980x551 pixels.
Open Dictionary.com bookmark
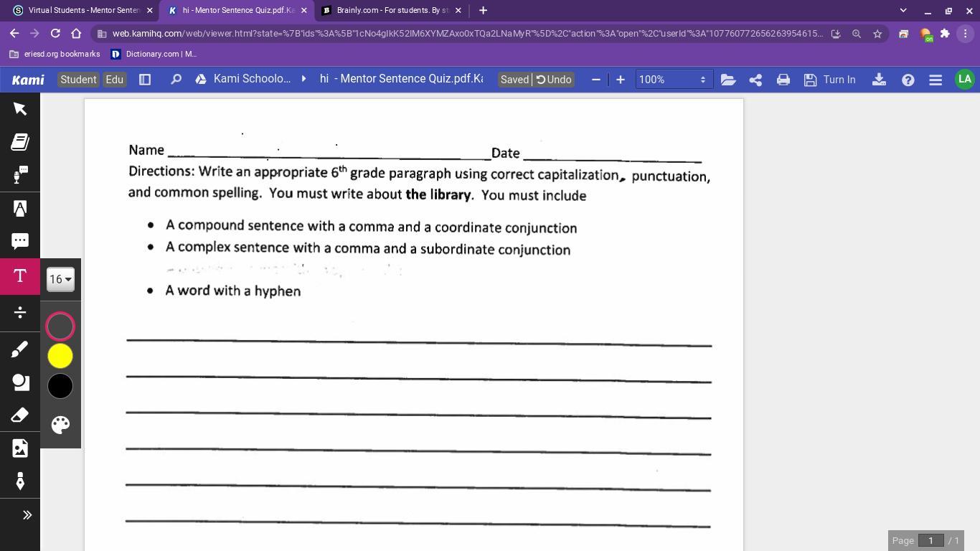click(x=154, y=54)
